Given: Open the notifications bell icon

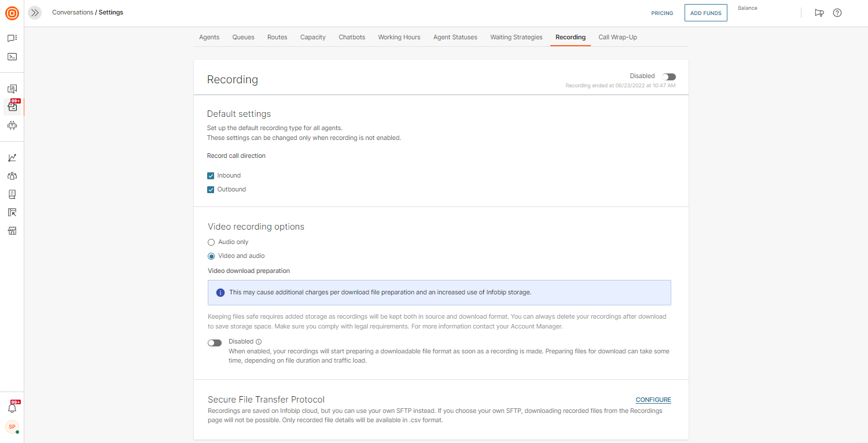Looking at the screenshot, I should coord(12,408).
